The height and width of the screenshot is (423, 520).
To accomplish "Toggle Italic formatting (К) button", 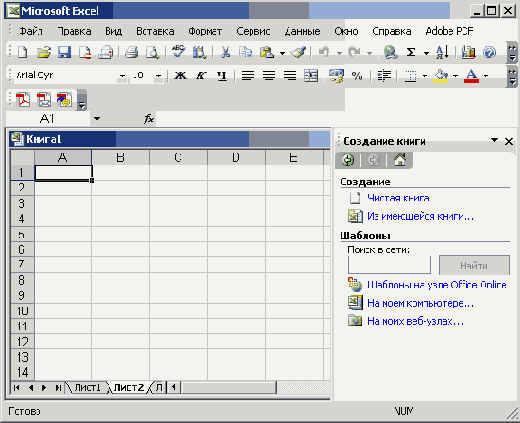I will pyautogui.click(x=201, y=76).
